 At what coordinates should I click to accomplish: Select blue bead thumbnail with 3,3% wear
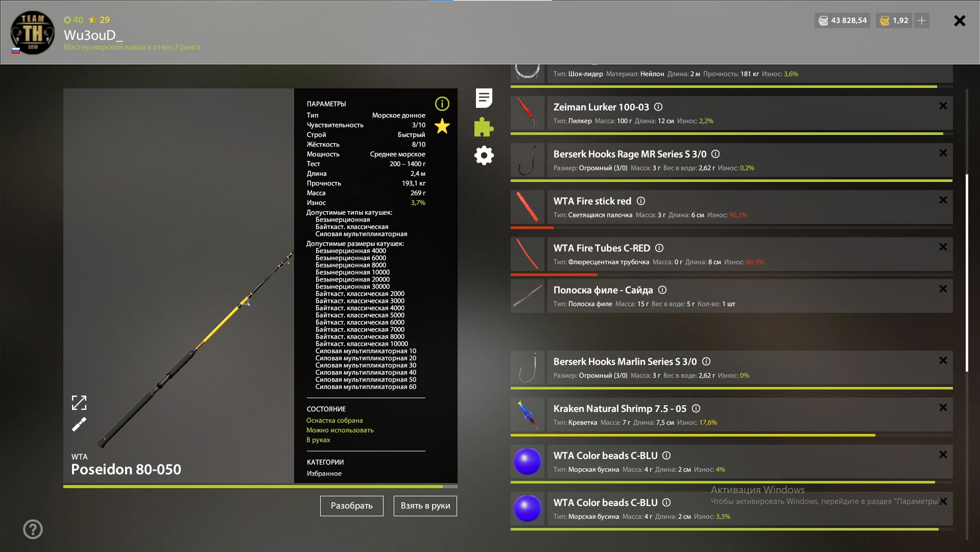point(528,509)
